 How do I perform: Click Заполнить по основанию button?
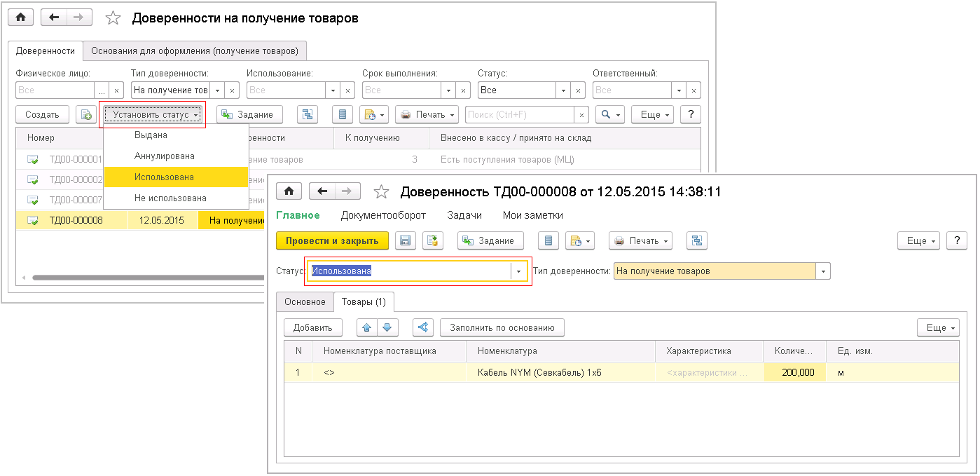502,327
